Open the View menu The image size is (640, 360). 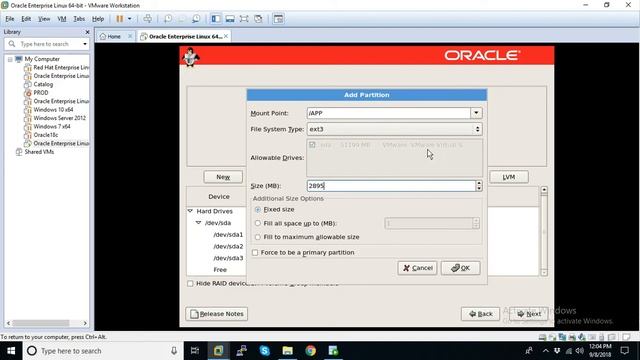(x=44, y=19)
